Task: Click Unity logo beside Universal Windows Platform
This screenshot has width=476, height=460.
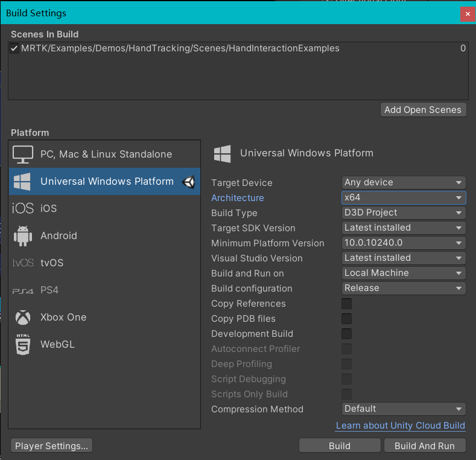Action: coord(189,182)
